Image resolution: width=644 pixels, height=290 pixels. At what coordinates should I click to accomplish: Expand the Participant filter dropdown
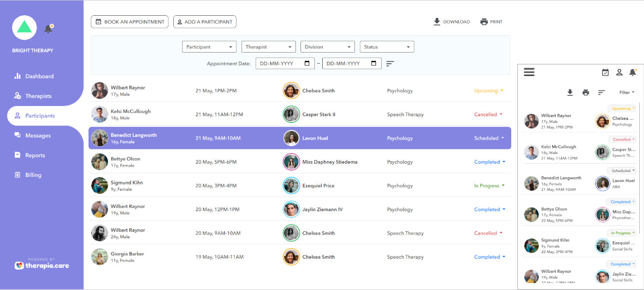click(209, 47)
